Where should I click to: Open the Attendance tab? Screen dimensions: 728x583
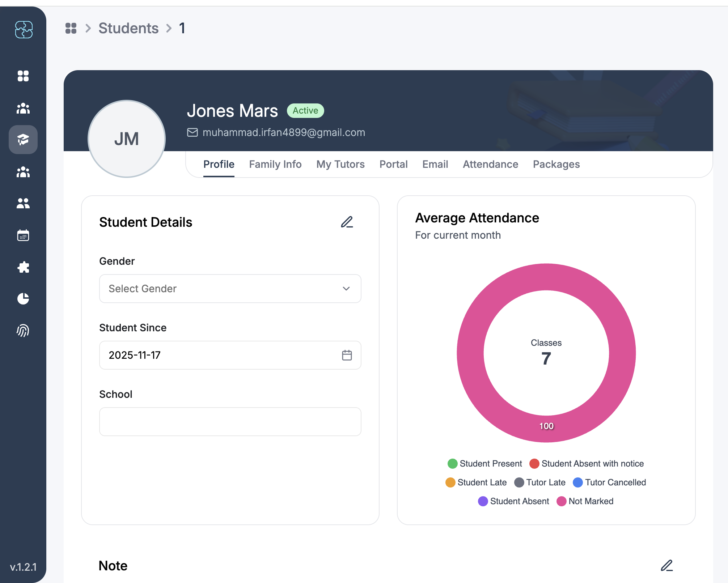(x=490, y=164)
